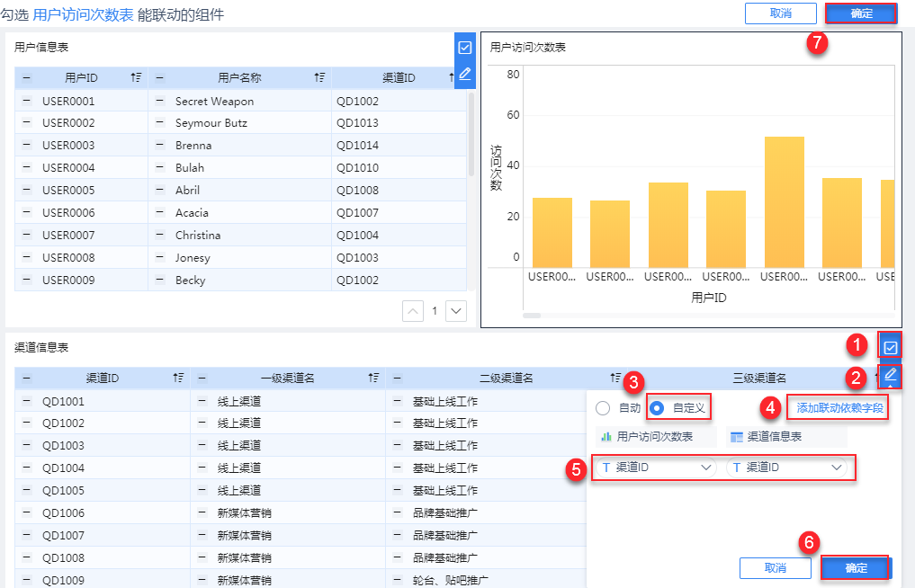Click the 三级渠道名 column header
This screenshot has height=588, width=915.
[x=759, y=378]
